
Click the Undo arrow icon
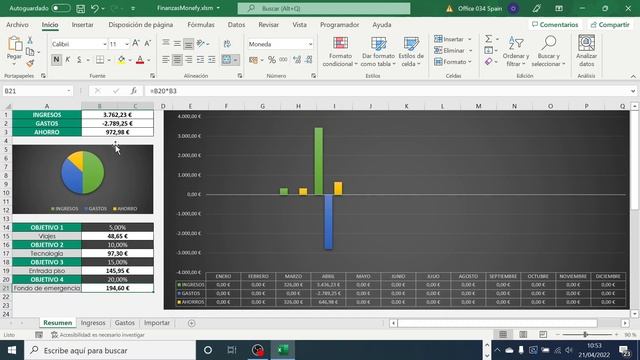[x=95, y=8]
